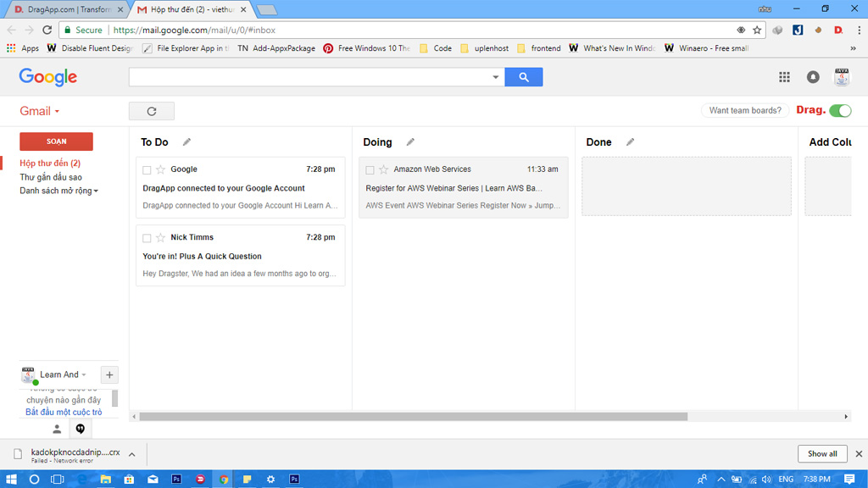Click the horizontal board scrollbar

pos(413,417)
